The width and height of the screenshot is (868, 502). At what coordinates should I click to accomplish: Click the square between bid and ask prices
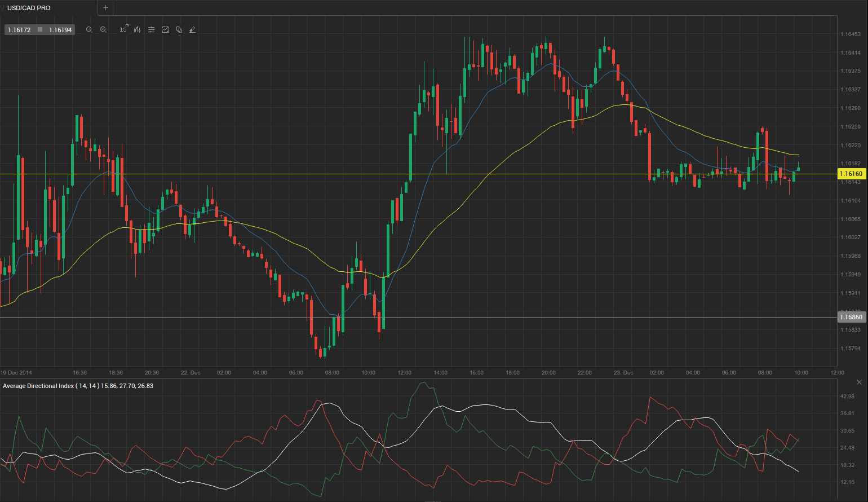(40, 30)
